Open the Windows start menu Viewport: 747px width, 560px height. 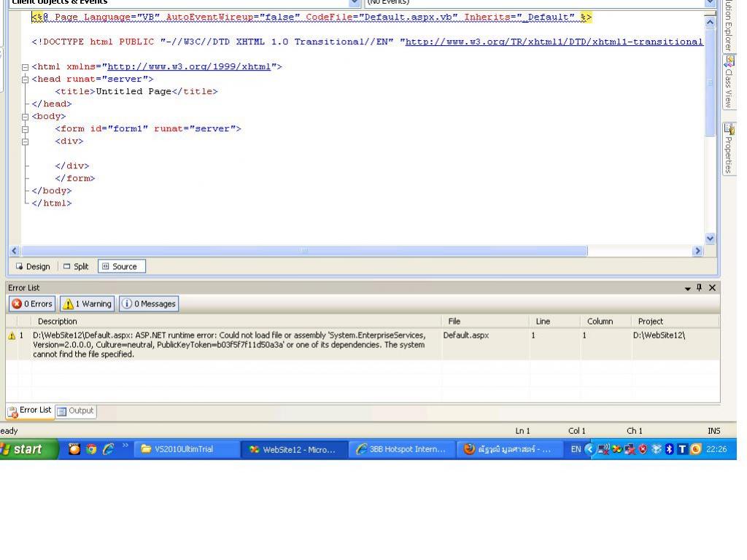[28, 449]
